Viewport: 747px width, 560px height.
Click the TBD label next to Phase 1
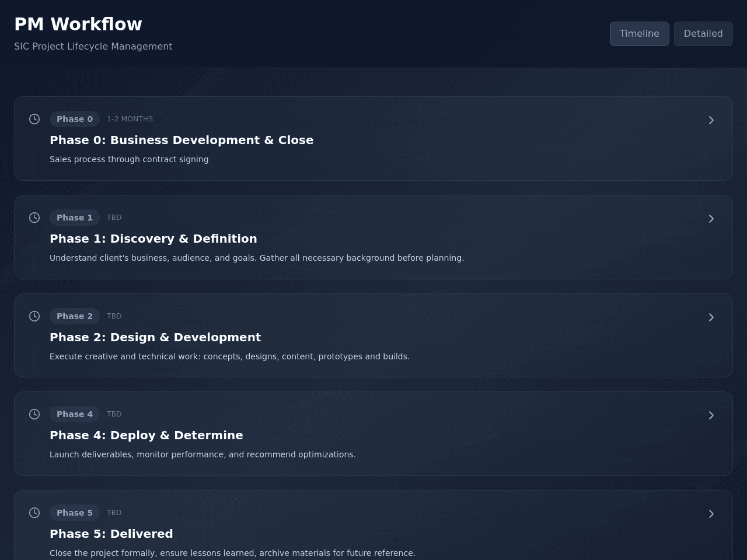pos(114,218)
